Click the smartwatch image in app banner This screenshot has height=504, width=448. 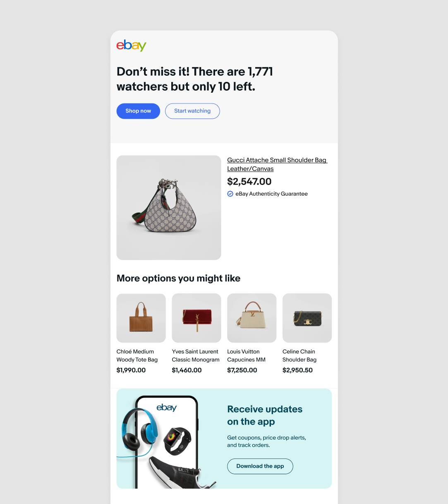click(178, 441)
